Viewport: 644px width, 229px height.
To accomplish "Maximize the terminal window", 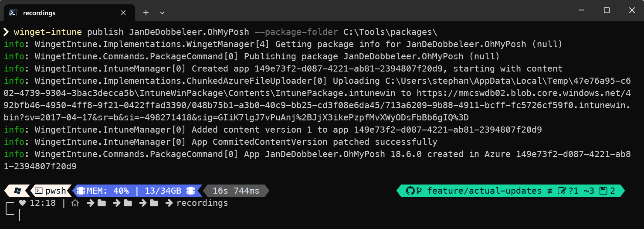I will pos(607,10).
